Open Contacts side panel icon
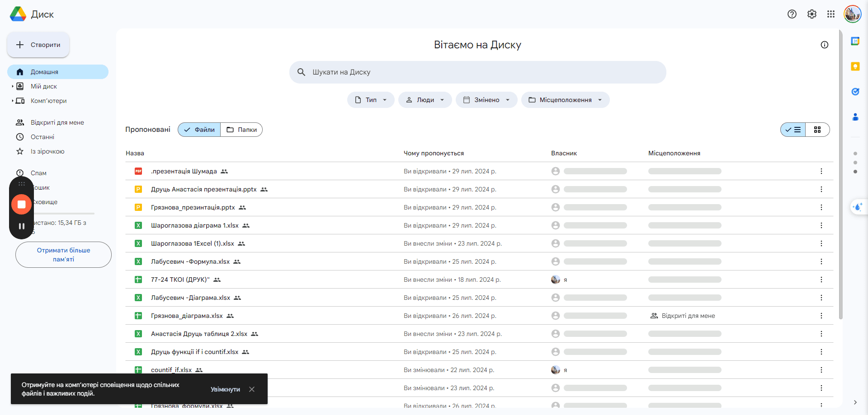This screenshot has width=868, height=415. coord(855,117)
